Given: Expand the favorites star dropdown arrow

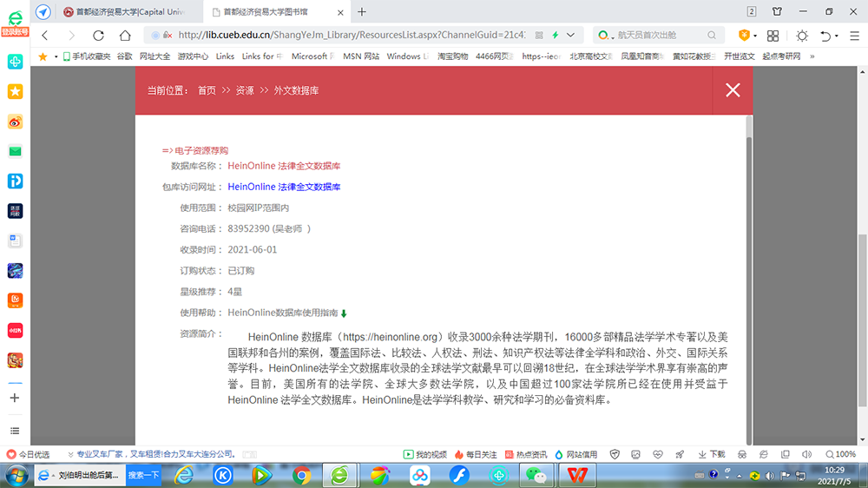Looking at the screenshot, I should 56,56.
